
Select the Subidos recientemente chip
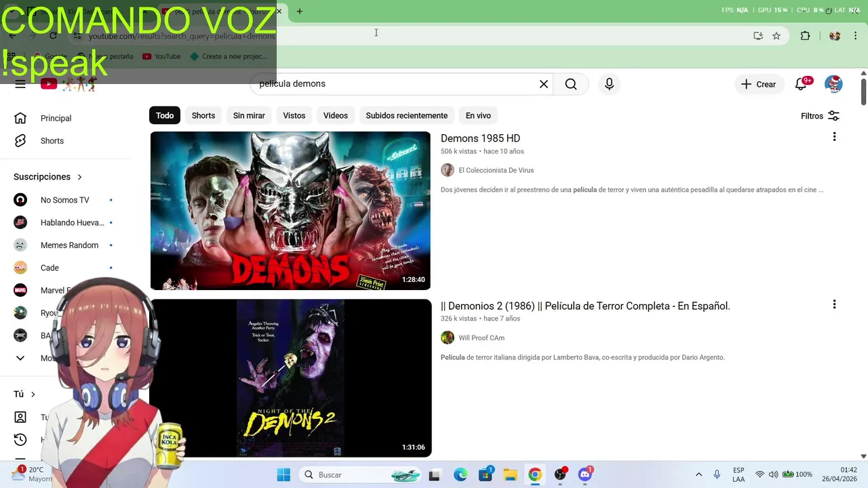pos(407,115)
